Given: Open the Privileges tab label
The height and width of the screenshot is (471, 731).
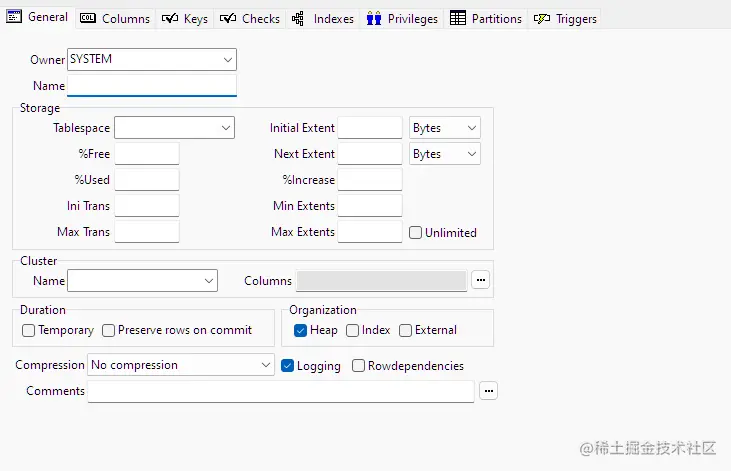Looking at the screenshot, I should [x=413, y=19].
